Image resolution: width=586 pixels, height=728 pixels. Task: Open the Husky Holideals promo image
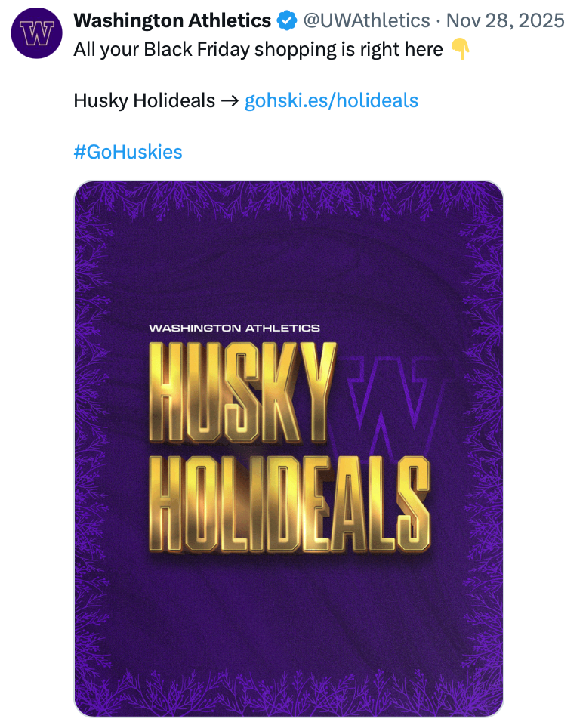click(288, 449)
